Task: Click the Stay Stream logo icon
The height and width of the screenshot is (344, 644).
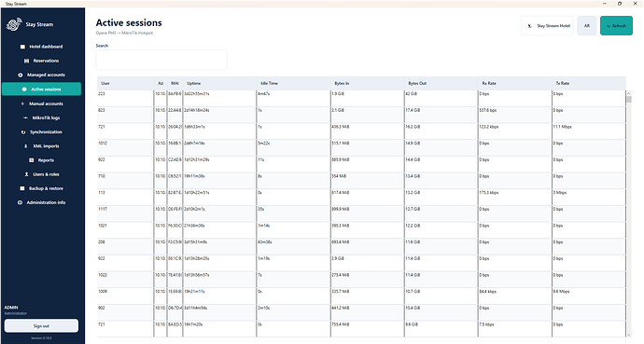Action: click(x=14, y=24)
